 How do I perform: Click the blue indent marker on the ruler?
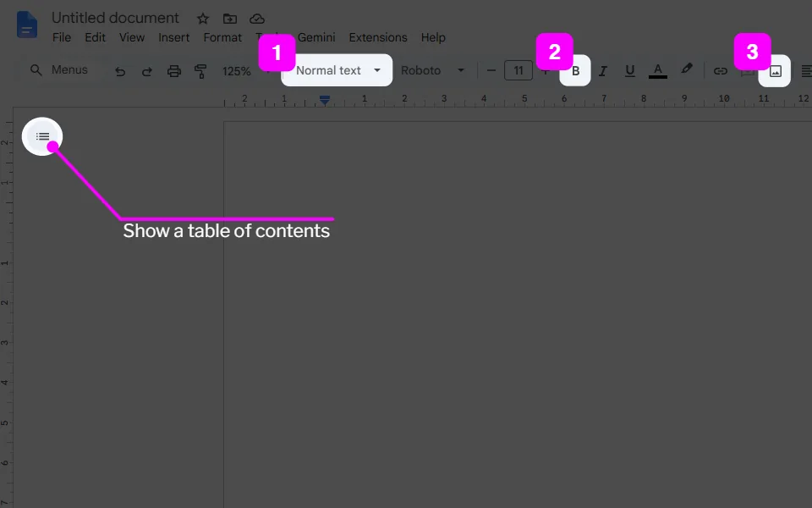tap(325, 100)
